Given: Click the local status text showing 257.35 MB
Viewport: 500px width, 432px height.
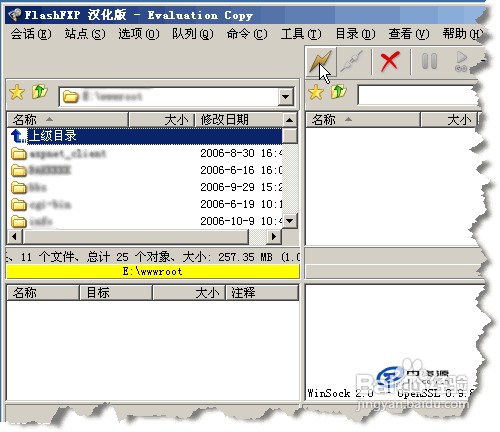Looking at the screenshot, I should (153, 257).
